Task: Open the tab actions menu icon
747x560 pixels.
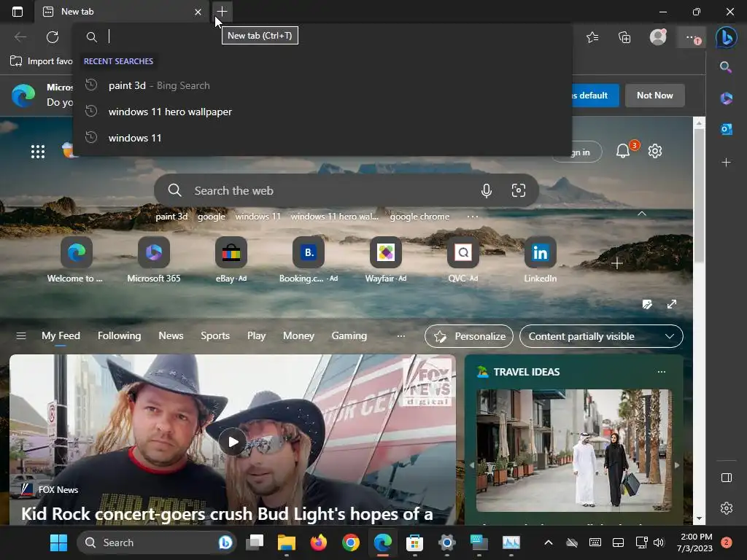Action: point(18,12)
